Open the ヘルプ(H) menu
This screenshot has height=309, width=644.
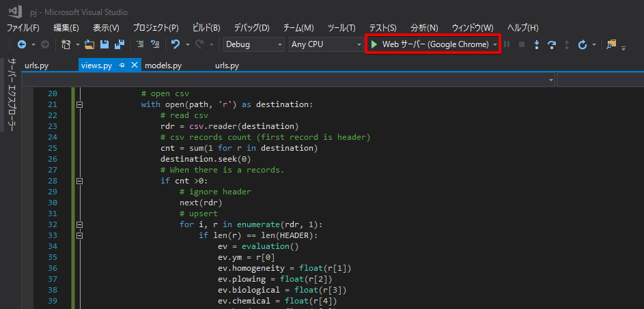[523, 28]
